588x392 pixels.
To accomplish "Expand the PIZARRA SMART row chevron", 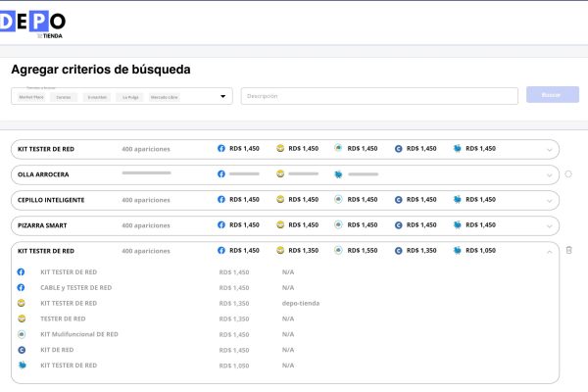I will (x=550, y=225).
